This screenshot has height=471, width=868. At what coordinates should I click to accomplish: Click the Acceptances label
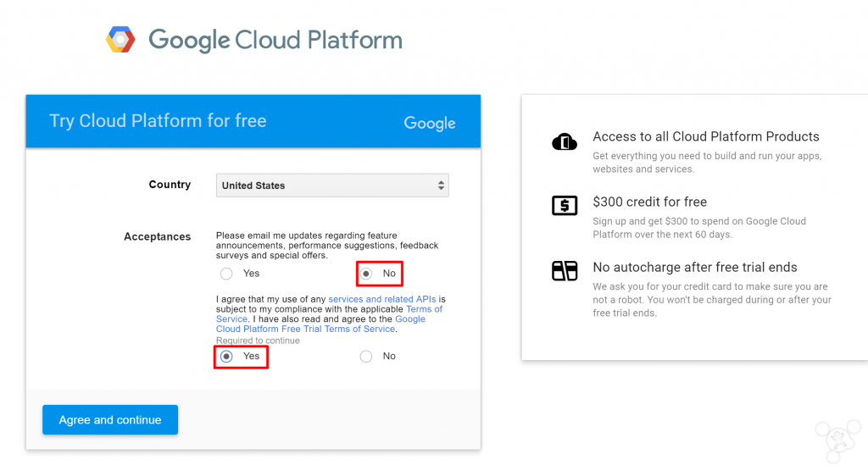click(157, 236)
